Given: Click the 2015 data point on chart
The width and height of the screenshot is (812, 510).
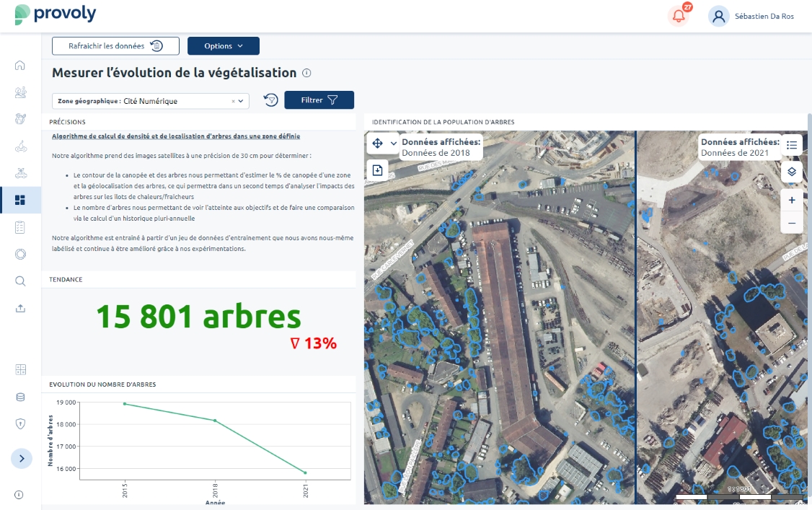Looking at the screenshot, I should pyautogui.click(x=125, y=404).
